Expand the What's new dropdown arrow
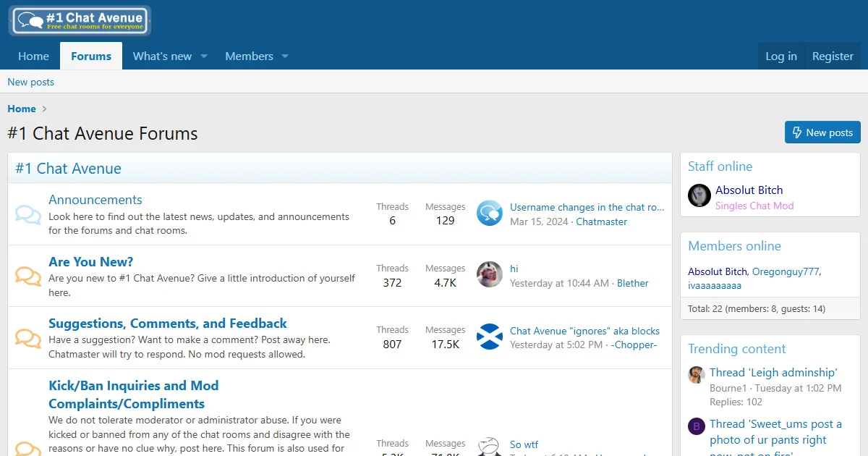This screenshot has height=456, width=868. (x=204, y=56)
